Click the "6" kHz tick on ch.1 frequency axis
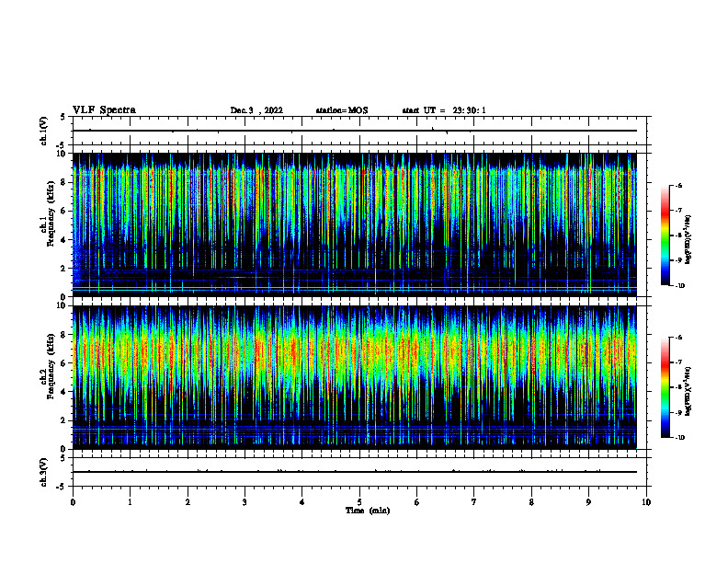 pyautogui.click(x=63, y=212)
